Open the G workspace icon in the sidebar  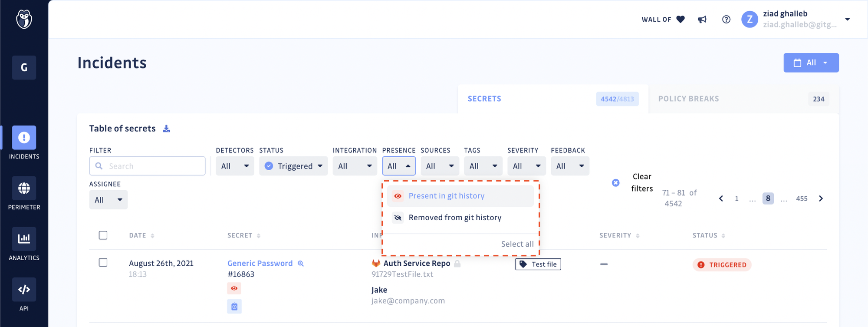tap(24, 67)
